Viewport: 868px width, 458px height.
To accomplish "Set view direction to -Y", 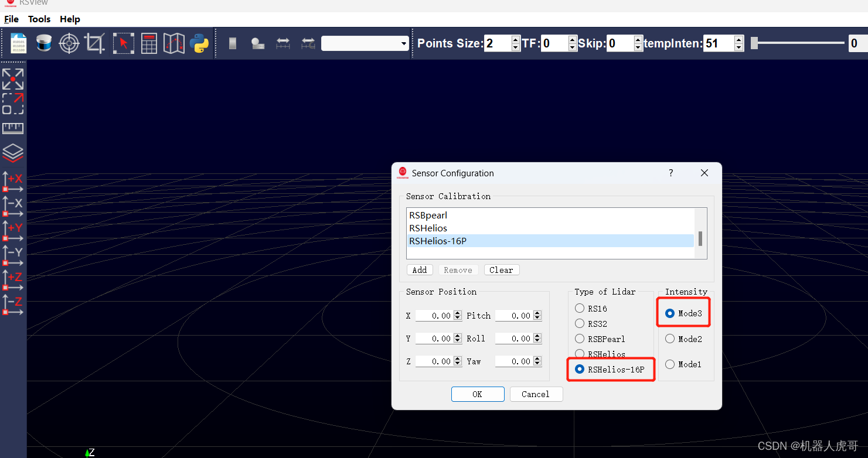I will tap(13, 255).
